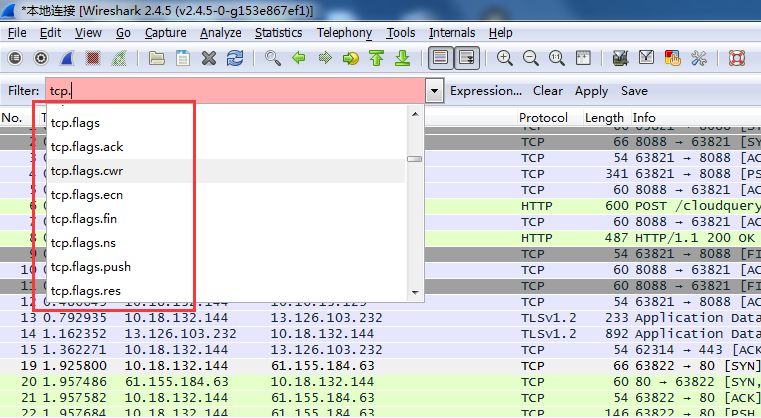Open preferences with wrench icon

(x=699, y=59)
